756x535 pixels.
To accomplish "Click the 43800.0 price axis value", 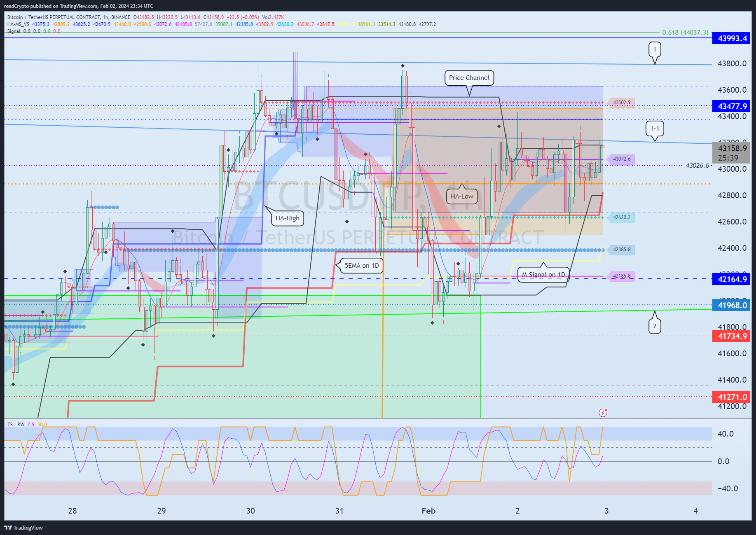I will click(732, 63).
